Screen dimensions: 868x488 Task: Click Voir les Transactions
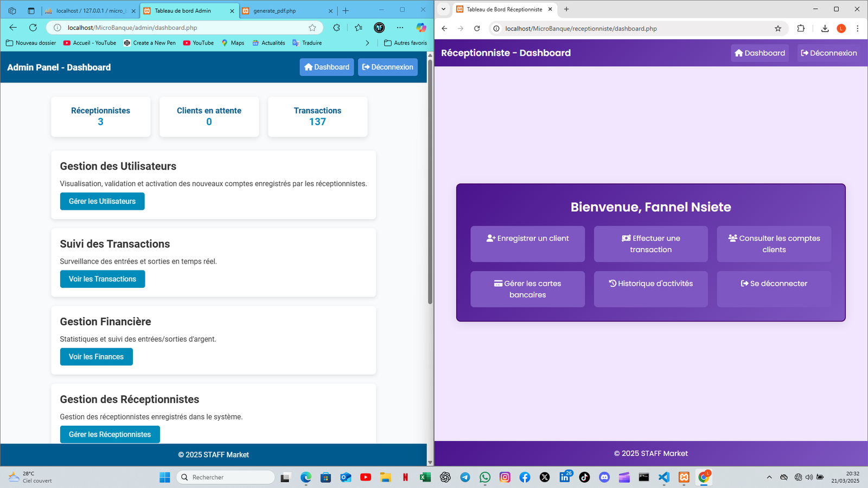tap(102, 279)
